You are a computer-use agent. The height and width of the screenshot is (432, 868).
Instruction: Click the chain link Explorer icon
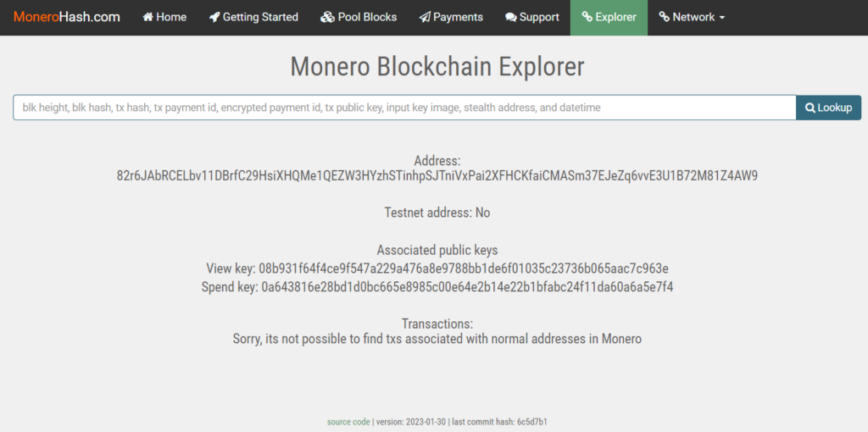point(587,17)
